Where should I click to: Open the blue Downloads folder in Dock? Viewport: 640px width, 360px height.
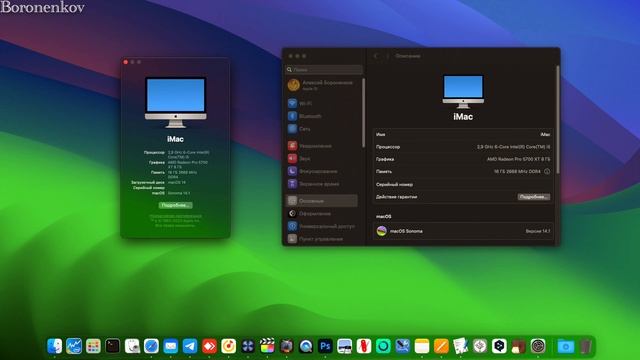click(566, 347)
